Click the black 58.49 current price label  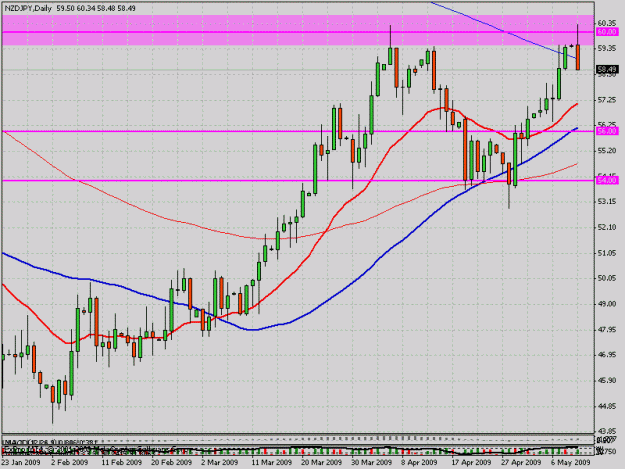[607, 69]
